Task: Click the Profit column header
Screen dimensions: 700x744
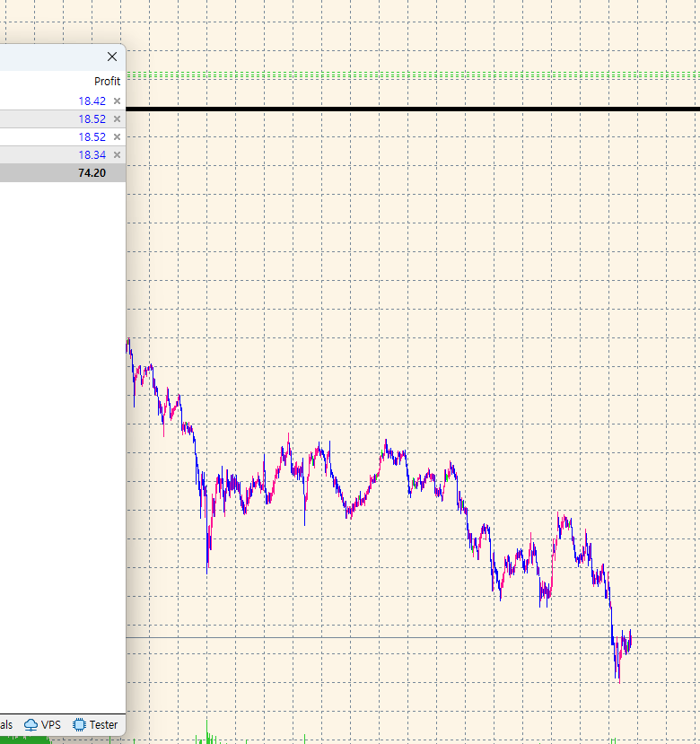Action: (x=107, y=81)
